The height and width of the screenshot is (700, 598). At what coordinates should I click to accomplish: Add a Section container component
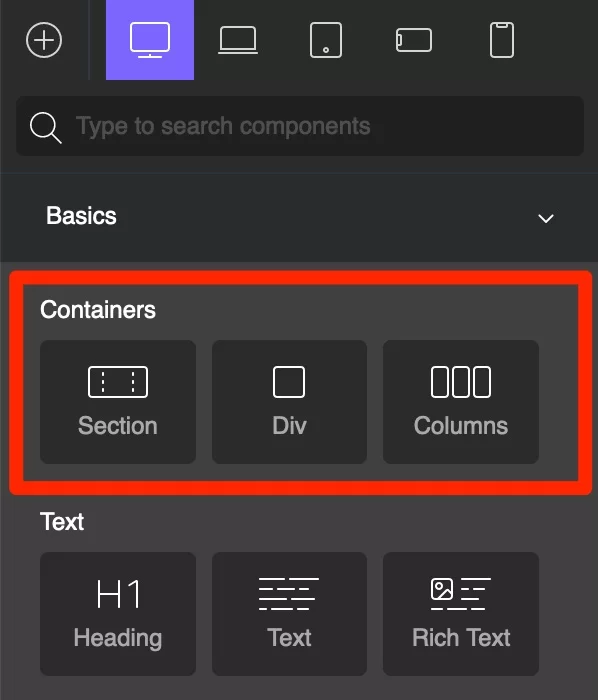[118, 402]
